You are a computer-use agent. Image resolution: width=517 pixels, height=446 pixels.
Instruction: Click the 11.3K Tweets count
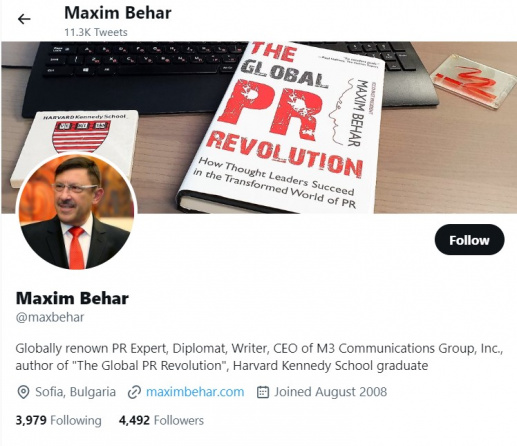[96, 32]
